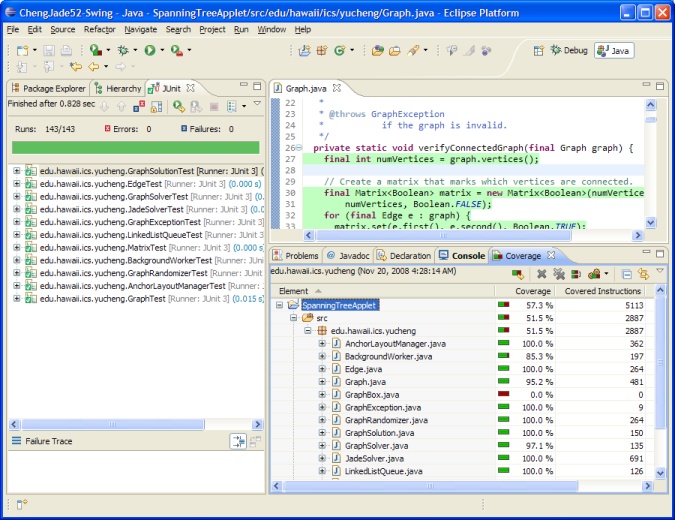Viewport: 675px width, 520px height.
Task: Click Relaunch Coverage Session icon
Action: pyautogui.click(x=518, y=274)
